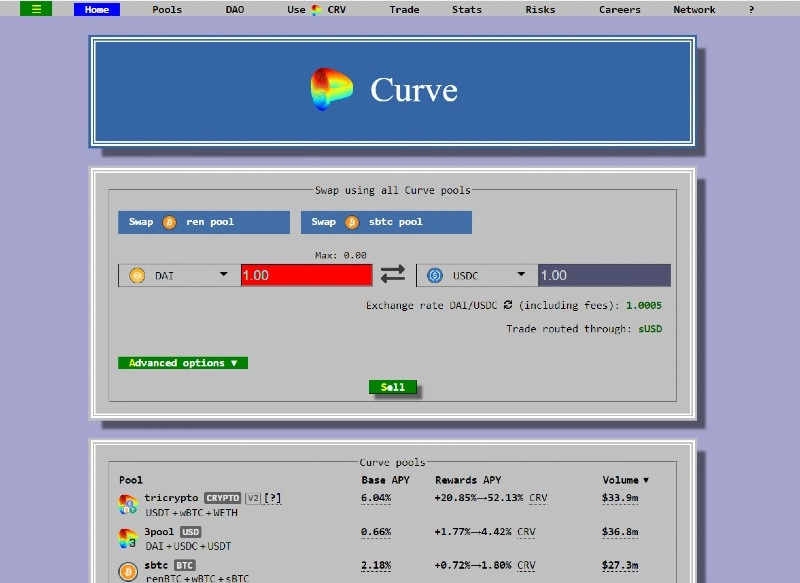Screen dimensions: 800x583
Task: Open the [?] help beside tricrypto
Action: 272,498
